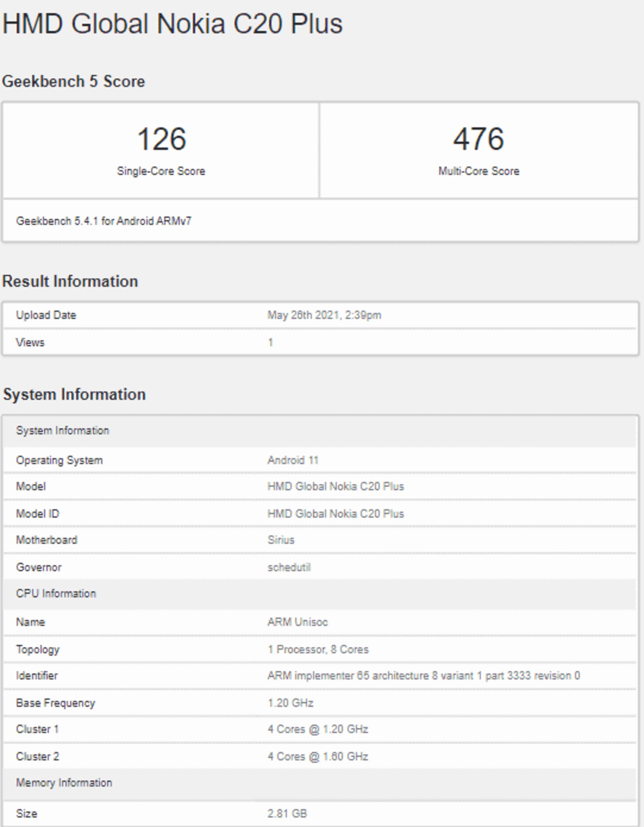This screenshot has width=644, height=827.
Task: Click the Single-Core Score label
Action: [x=161, y=171]
